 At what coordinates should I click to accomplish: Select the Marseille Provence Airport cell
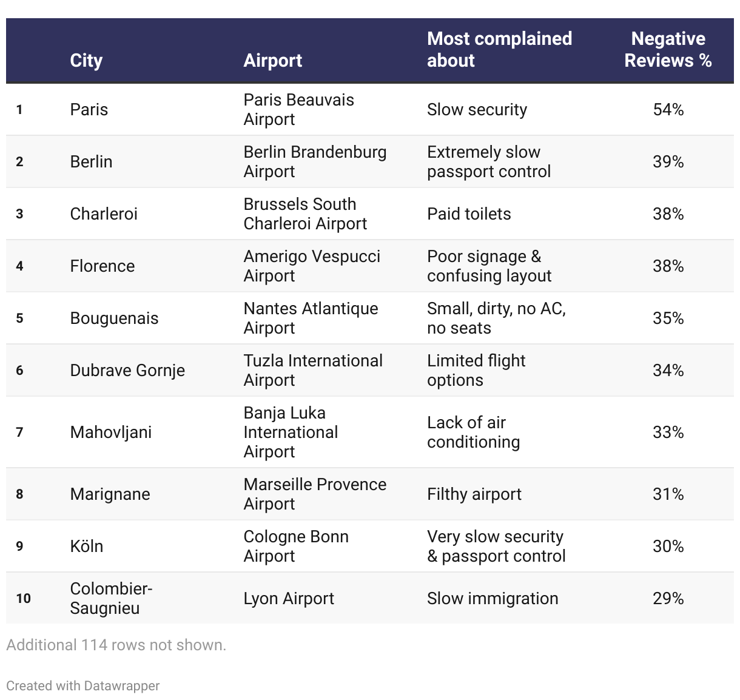click(315, 494)
